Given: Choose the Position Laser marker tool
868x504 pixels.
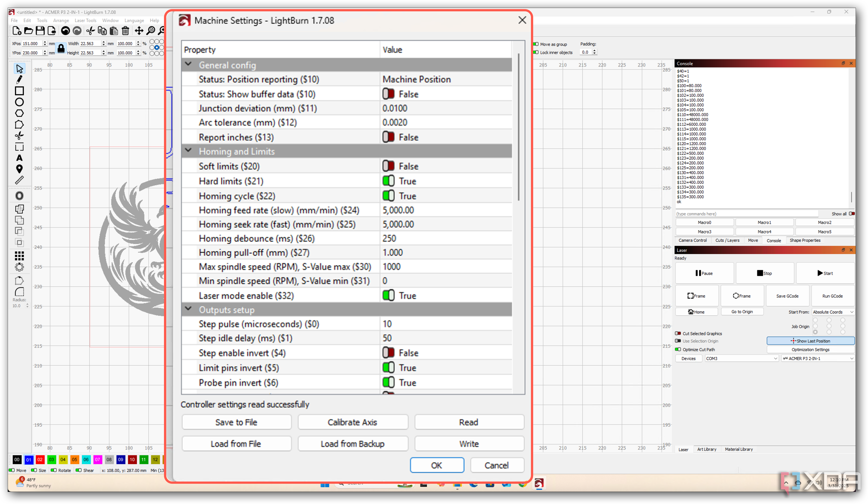Looking at the screenshot, I should coord(19,169).
